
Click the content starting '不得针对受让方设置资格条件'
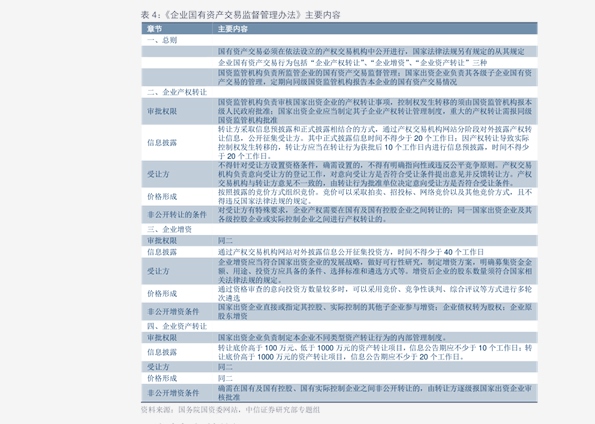[x=375, y=174]
